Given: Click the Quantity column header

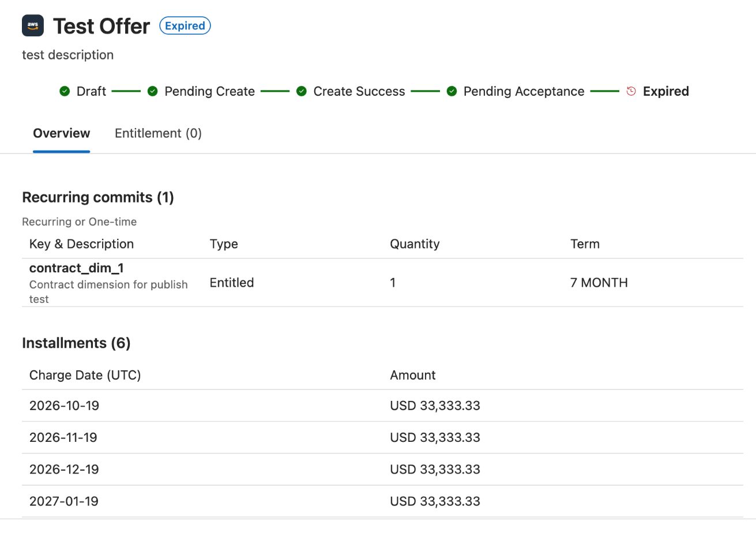Looking at the screenshot, I should [x=415, y=244].
